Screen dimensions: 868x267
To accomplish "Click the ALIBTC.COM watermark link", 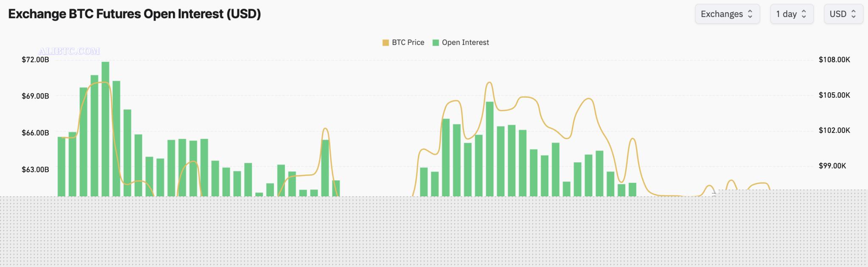I will tap(69, 50).
